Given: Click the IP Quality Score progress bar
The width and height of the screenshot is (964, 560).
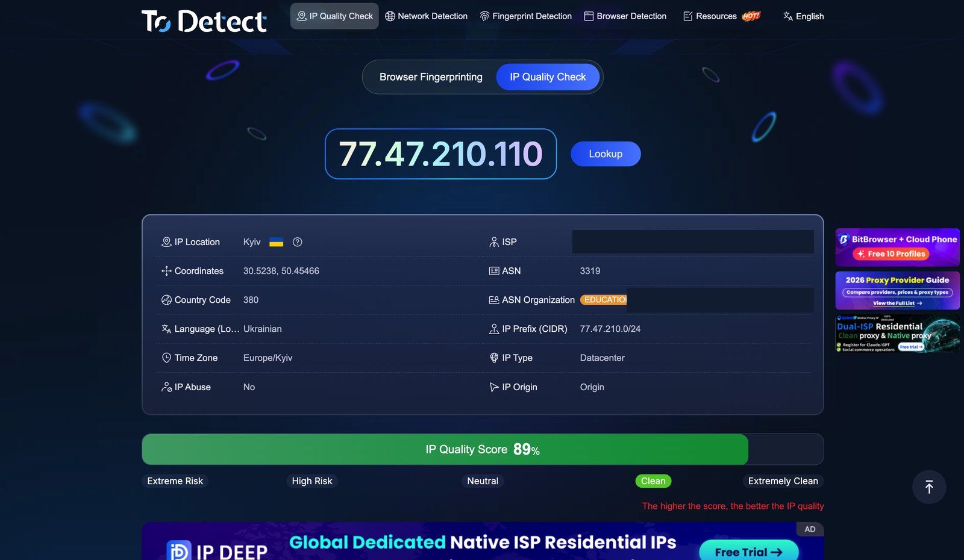Looking at the screenshot, I should pos(483,449).
